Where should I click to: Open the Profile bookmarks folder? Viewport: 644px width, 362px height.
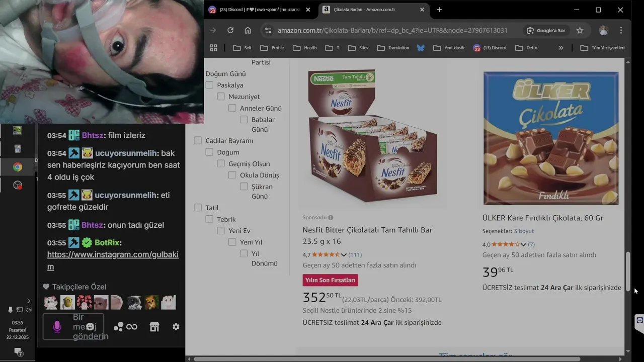point(272,48)
